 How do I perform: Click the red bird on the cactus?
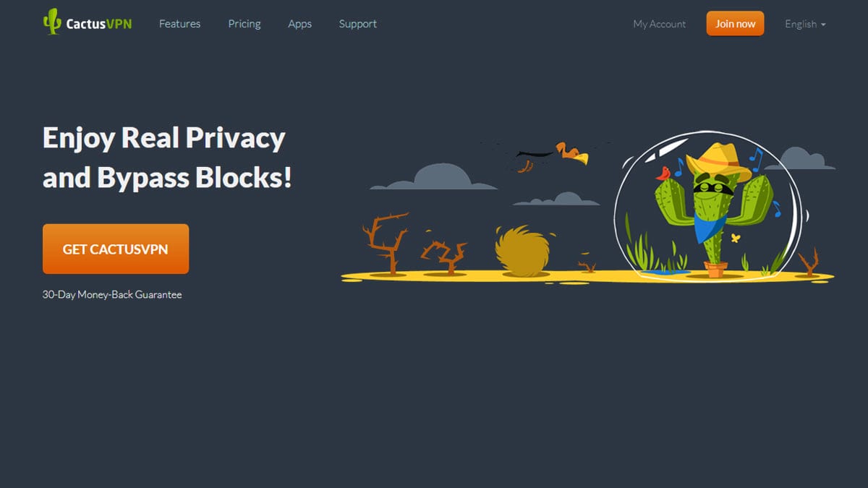tap(663, 174)
